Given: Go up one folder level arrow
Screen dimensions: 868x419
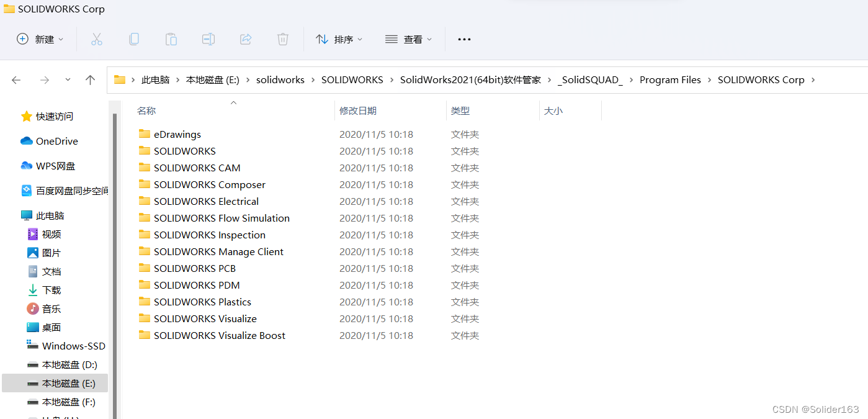Looking at the screenshot, I should click(x=90, y=80).
